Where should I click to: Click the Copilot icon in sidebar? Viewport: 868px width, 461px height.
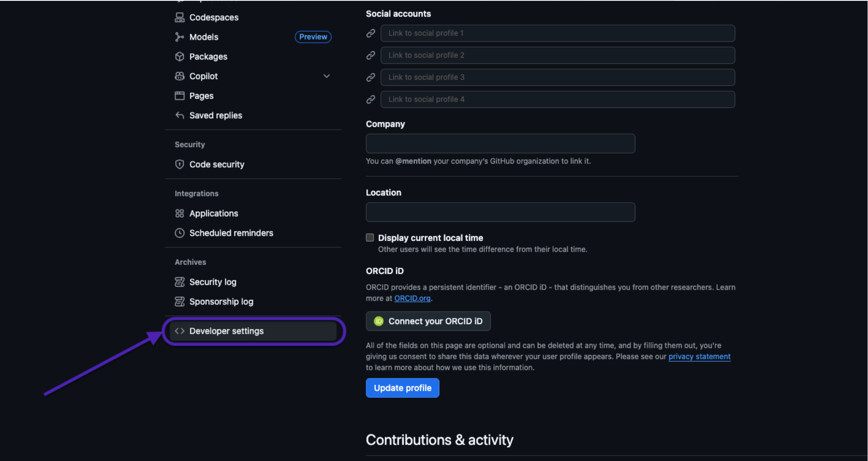[x=179, y=76]
